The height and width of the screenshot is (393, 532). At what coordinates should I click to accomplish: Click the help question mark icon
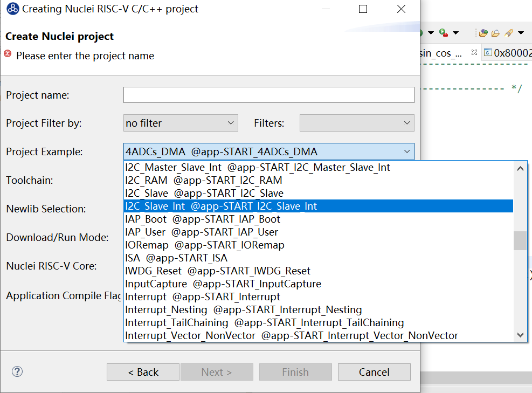pos(17,371)
